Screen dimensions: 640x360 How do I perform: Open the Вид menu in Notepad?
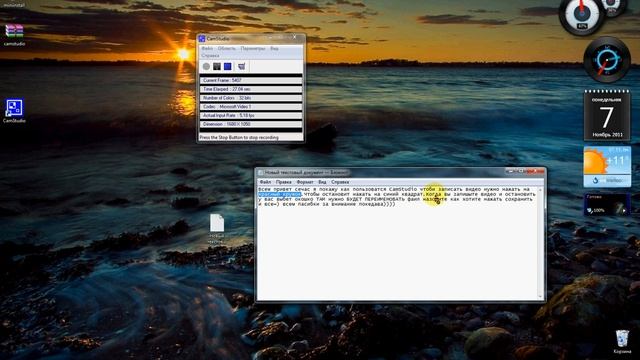click(322, 182)
